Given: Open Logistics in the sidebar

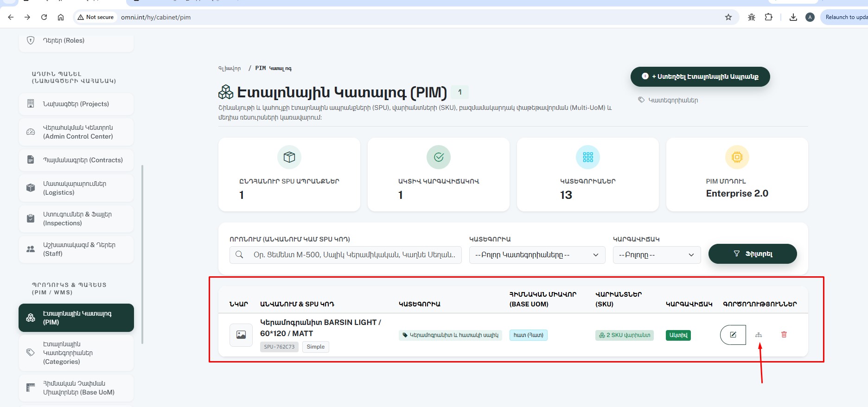Looking at the screenshot, I should pos(77,188).
